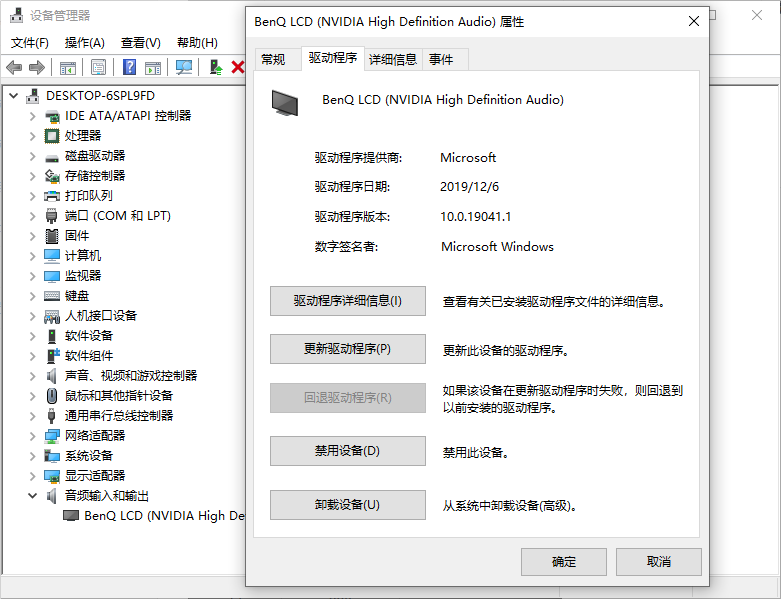Select the 固件 tree item label

(77, 236)
